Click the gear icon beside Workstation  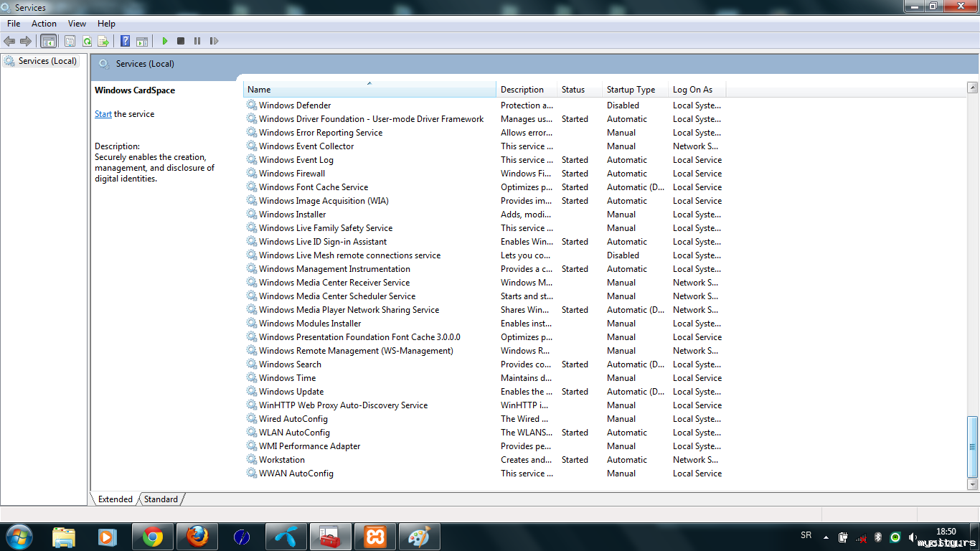tap(252, 460)
